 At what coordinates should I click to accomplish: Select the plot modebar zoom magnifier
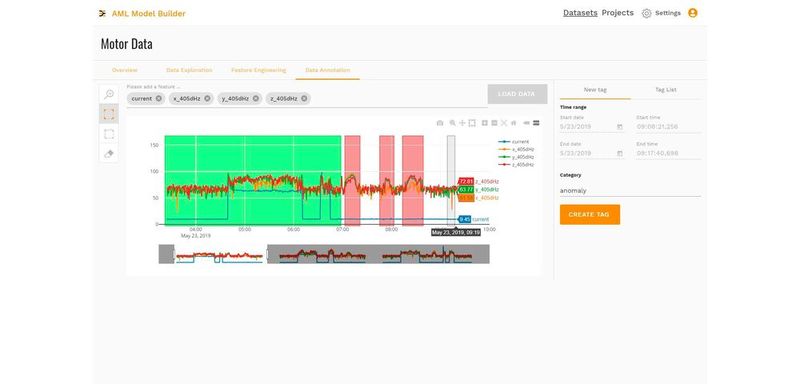(x=453, y=123)
